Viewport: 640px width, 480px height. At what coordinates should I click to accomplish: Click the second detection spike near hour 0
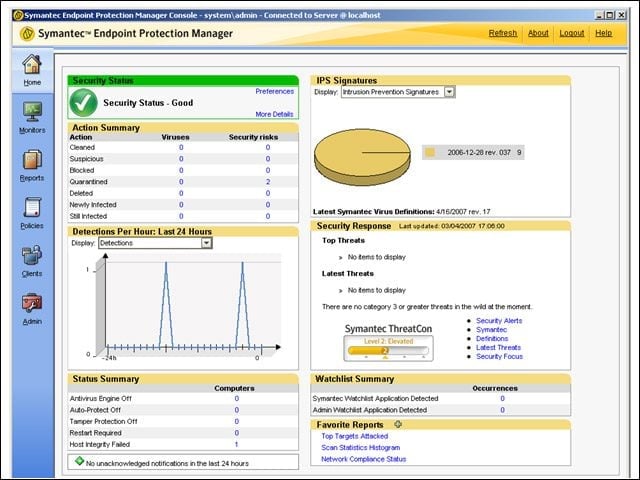pos(242,304)
